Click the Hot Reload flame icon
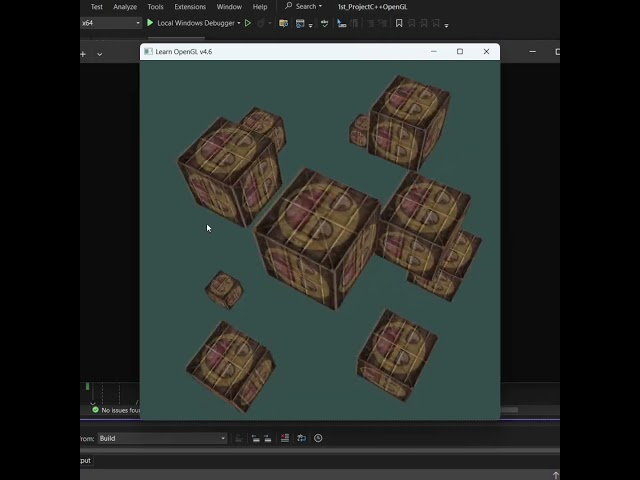The height and width of the screenshot is (480, 640). click(x=261, y=23)
